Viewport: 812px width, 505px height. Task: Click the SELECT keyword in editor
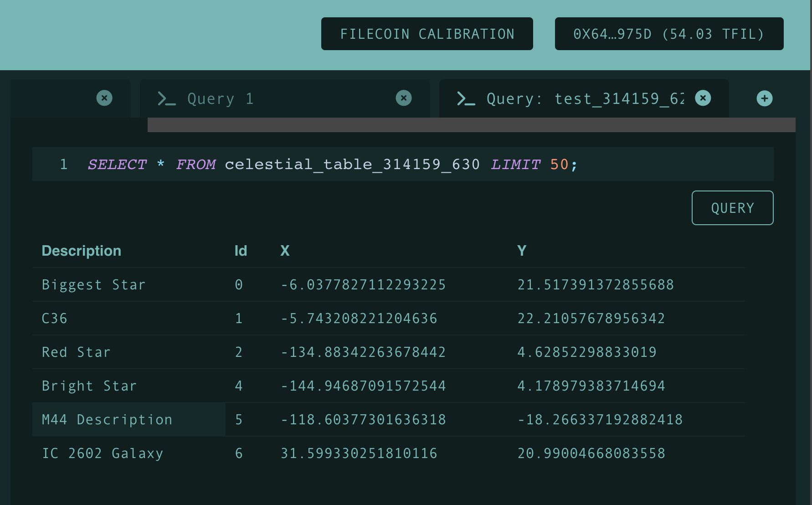point(117,164)
